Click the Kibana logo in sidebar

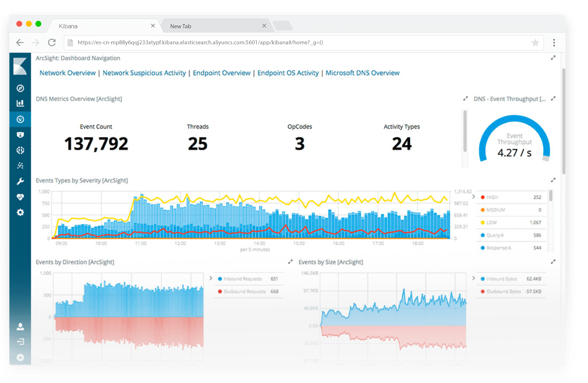(20, 66)
